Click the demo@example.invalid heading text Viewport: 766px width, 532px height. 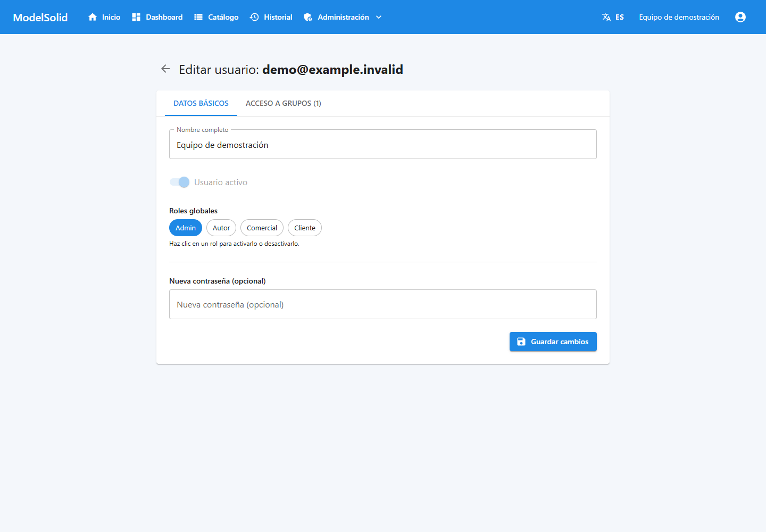(333, 70)
